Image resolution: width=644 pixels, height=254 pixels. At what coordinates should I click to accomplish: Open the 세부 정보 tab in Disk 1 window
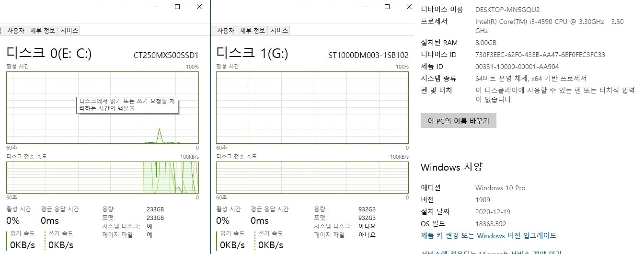pyautogui.click(x=252, y=31)
